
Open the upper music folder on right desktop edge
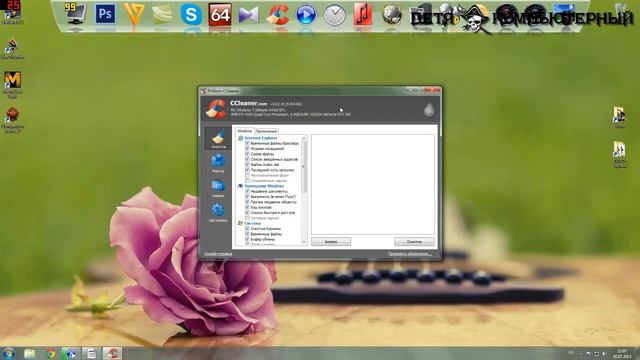click(620, 117)
